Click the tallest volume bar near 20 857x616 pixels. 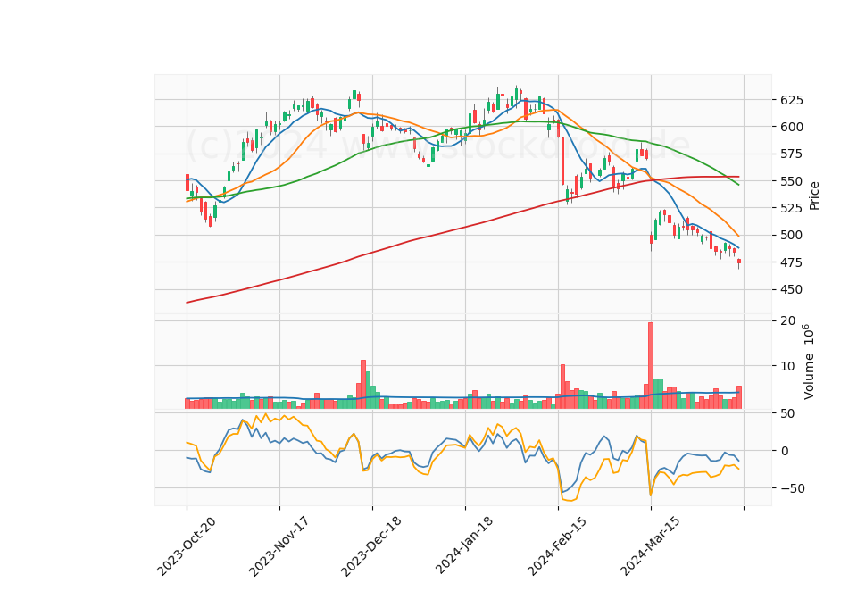tap(651, 365)
